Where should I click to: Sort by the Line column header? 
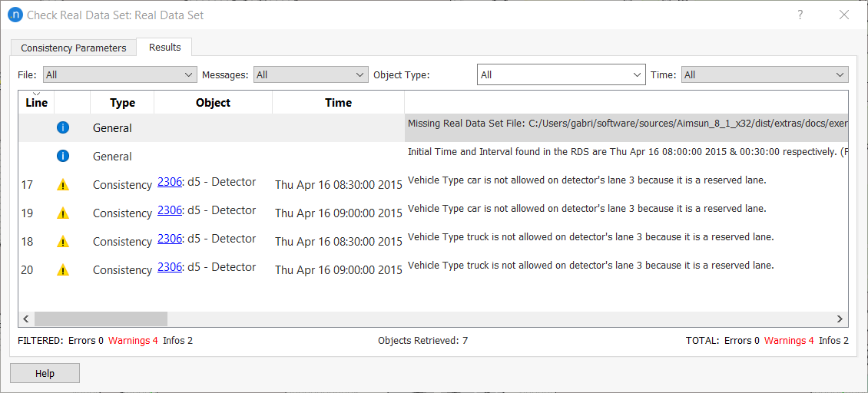tap(37, 102)
